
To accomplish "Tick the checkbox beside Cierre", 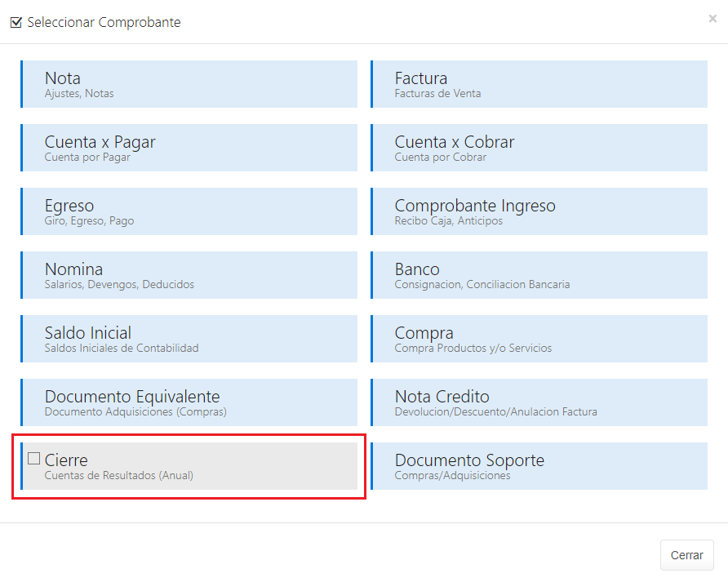I will [33, 459].
